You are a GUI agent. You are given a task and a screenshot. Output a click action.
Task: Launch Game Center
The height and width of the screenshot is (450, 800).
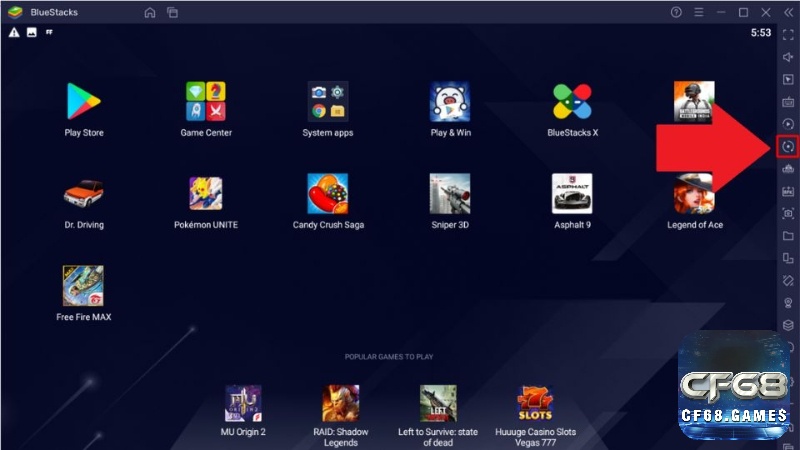[x=206, y=101]
